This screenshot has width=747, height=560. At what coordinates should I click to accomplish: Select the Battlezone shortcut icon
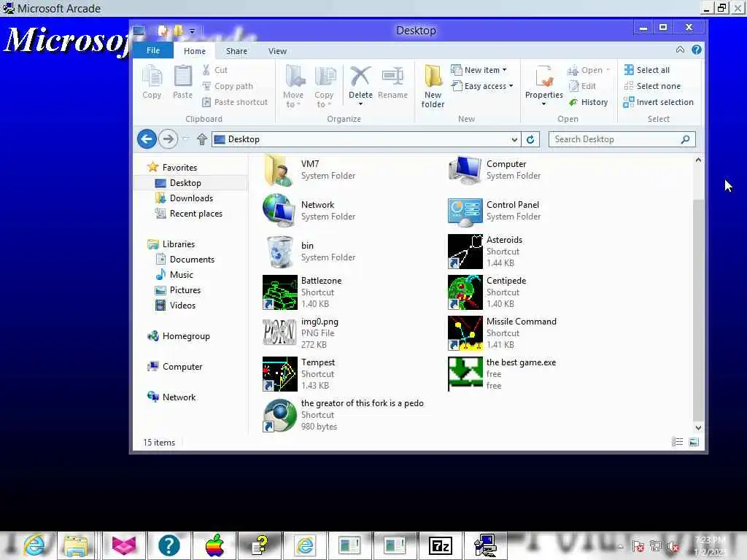coord(279,292)
